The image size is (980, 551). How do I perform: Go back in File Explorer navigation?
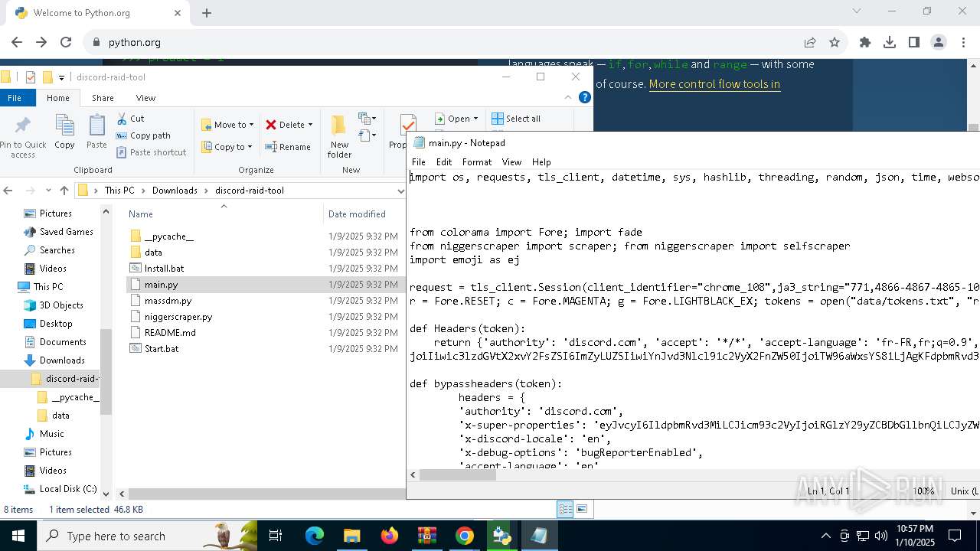(x=9, y=191)
